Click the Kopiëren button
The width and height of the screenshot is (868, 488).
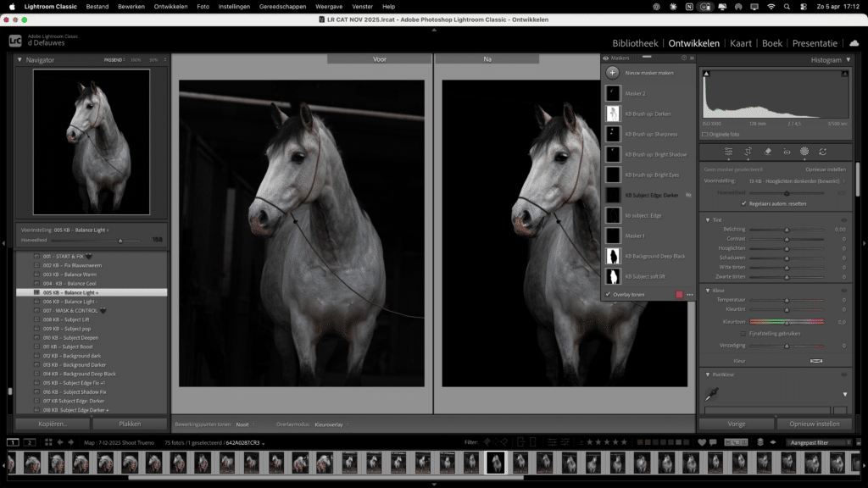tap(53, 424)
